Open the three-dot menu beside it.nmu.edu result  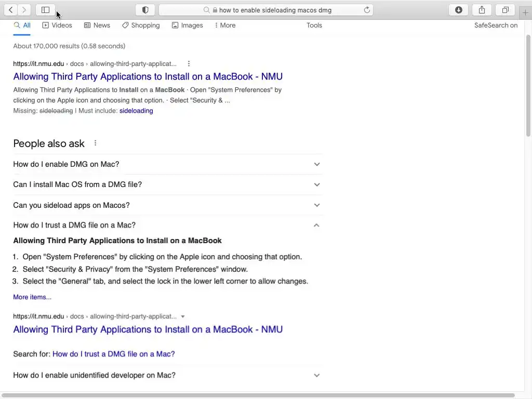tap(189, 64)
